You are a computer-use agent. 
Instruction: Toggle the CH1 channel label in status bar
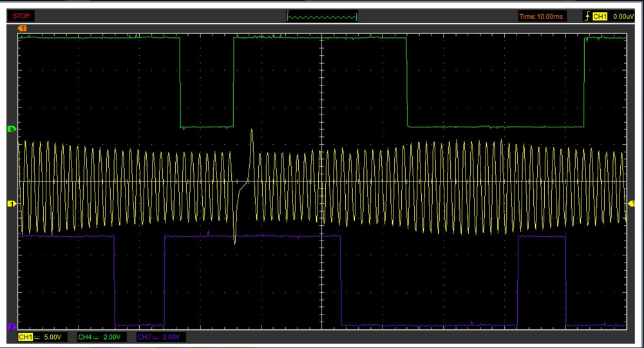pos(26,337)
